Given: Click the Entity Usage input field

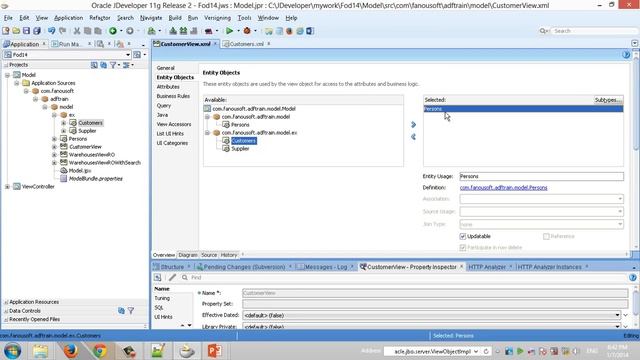Looking at the screenshot, I should tap(541, 176).
